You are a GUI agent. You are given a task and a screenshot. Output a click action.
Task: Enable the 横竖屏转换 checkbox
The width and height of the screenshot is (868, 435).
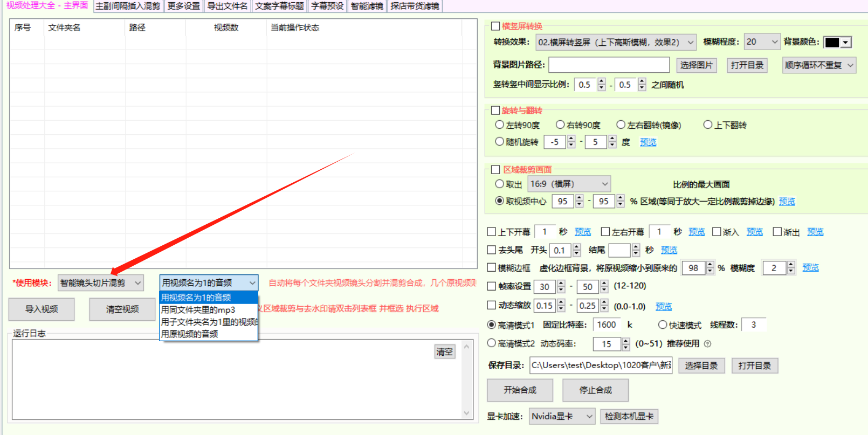pos(495,26)
